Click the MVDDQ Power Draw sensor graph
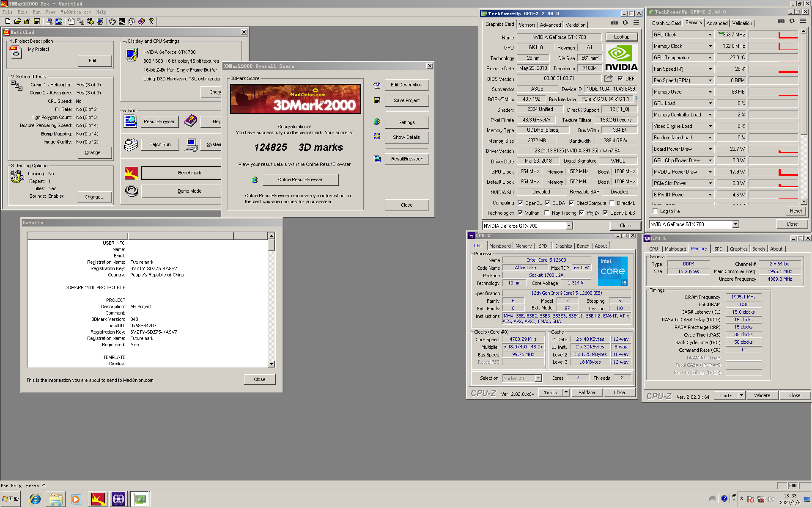Image resolution: width=812 pixels, height=508 pixels. point(773,172)
